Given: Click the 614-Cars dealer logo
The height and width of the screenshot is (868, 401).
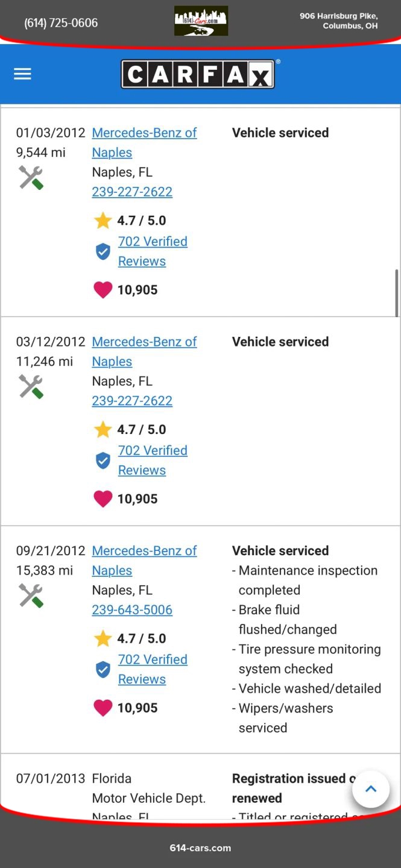Looking at the screenshot, I should (x=201, y=21).
